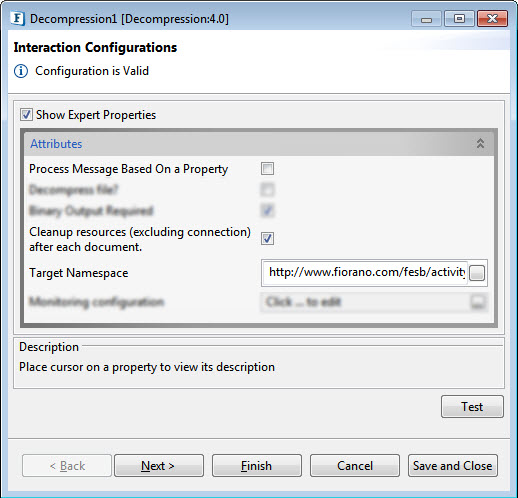Cancel the configuration dialog

[x=355, y=466]
